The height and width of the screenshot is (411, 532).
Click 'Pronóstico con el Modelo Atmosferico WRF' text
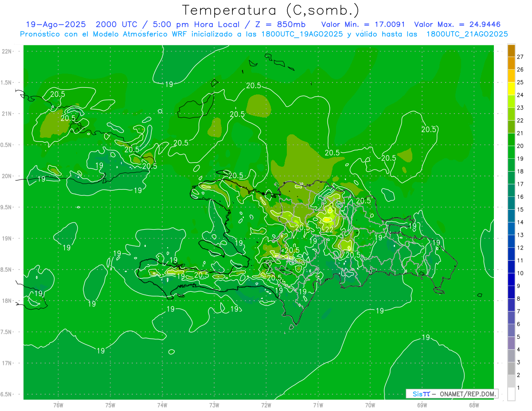click(x=104, y=35)
